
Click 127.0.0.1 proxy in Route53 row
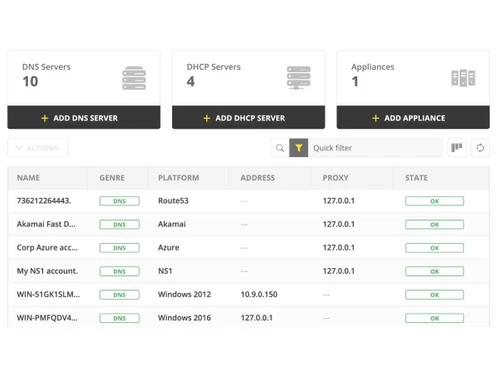(x=339, y=201)
